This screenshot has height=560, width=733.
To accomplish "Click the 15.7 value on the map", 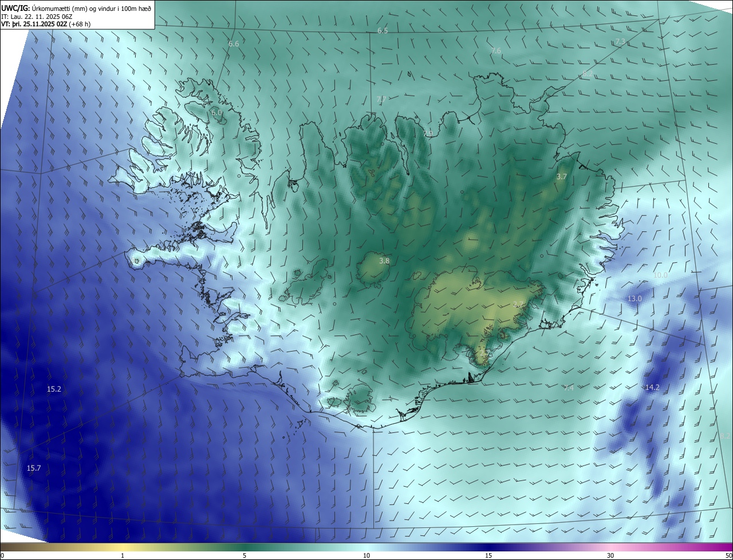I will coord(34,468).
